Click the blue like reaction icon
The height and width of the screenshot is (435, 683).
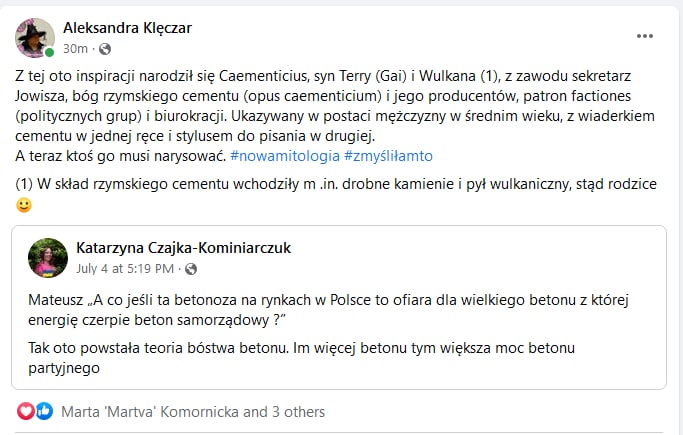point(44,411)
